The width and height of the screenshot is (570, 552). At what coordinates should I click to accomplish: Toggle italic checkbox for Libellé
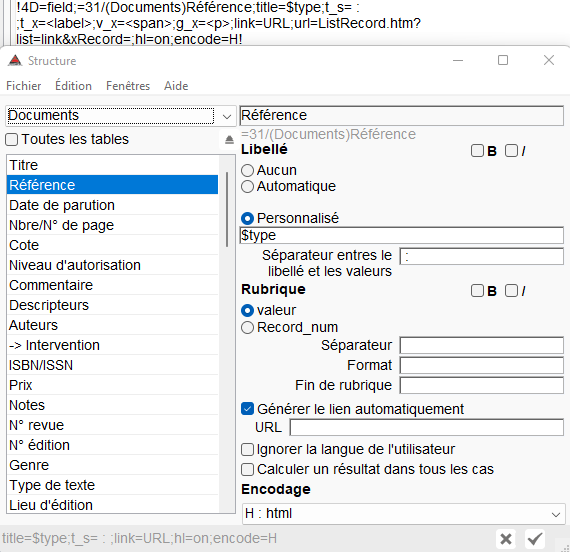click(511, 151)
